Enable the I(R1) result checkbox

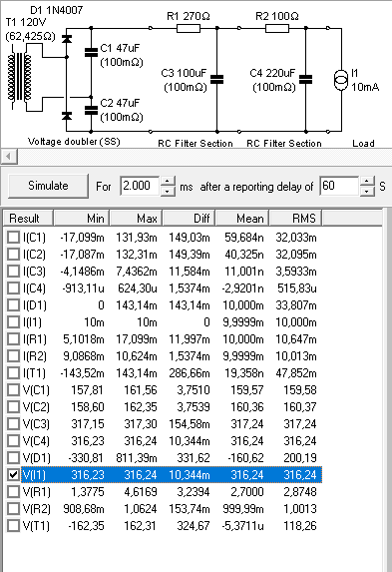[14, 339]
